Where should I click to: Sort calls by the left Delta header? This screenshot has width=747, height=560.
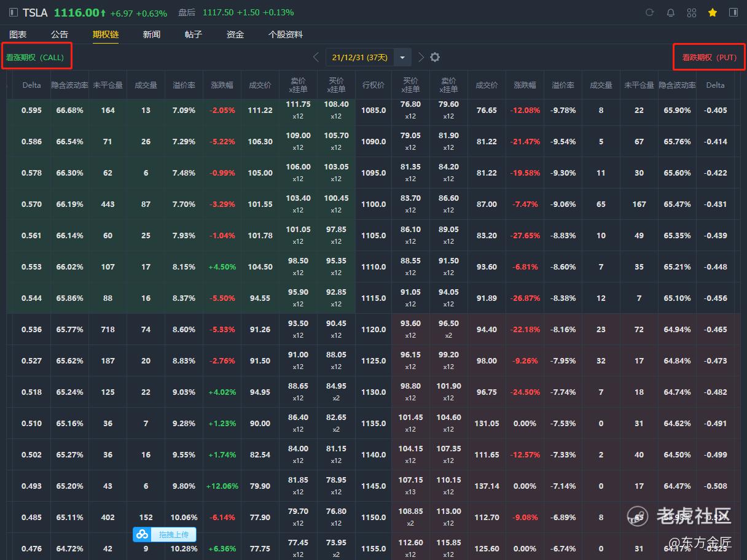click(31, 85)
